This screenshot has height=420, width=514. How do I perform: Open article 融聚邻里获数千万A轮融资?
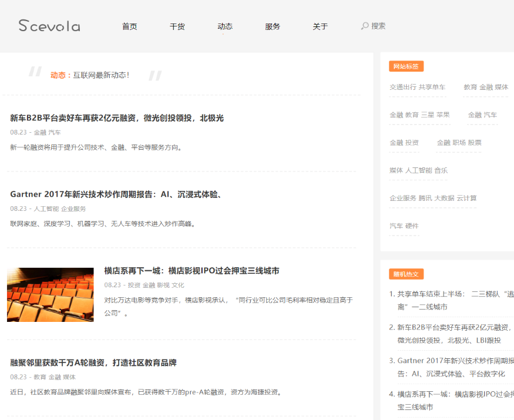tap(93, 362)
